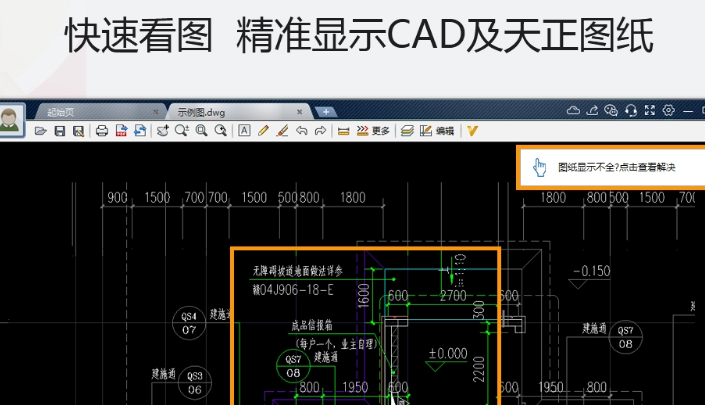
Task: Click the zoom in/out magnifier icon
Action: point(182,131)
